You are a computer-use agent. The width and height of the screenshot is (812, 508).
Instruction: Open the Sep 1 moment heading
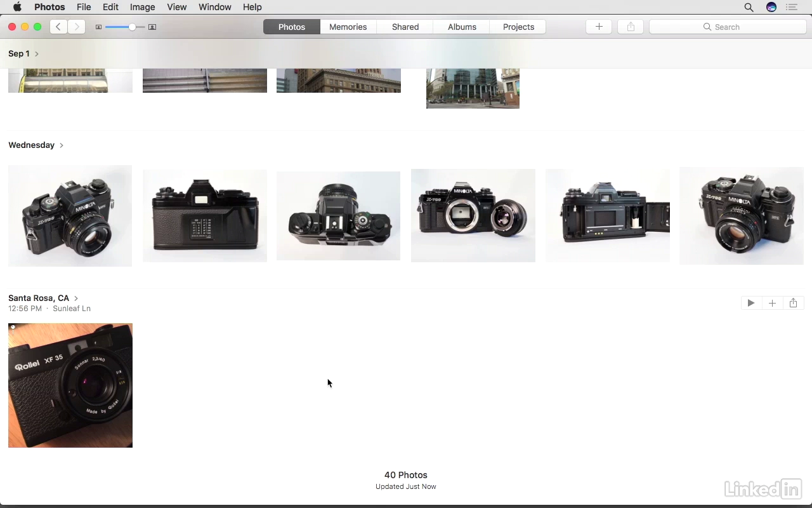19,53
